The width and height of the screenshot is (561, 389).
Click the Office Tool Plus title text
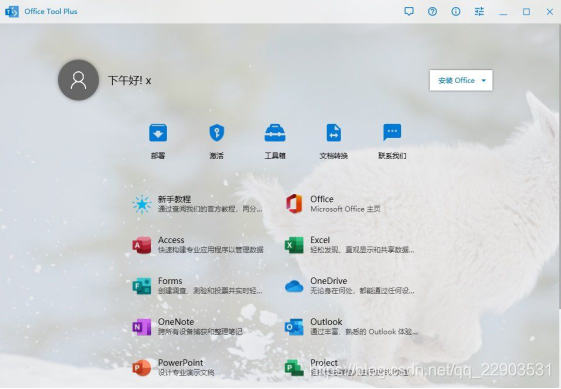point(51,11)
